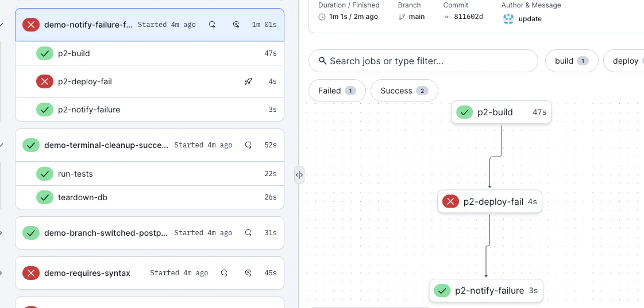Select the p2-notify-failure job in the list
This screenshot has width=644, height=308.
(x=89, y=110)
